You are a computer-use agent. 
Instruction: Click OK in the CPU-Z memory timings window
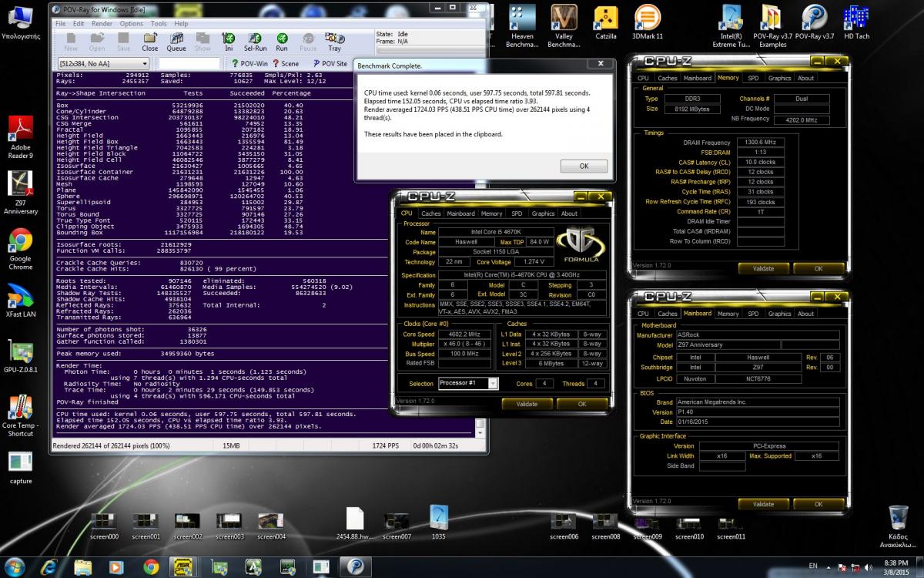819,269
